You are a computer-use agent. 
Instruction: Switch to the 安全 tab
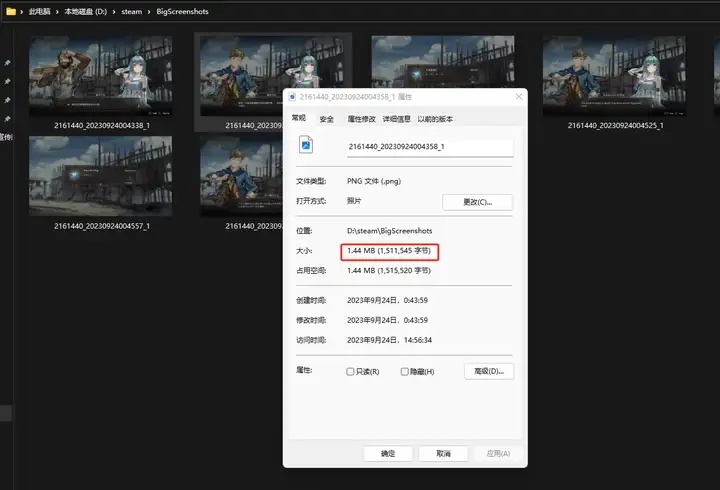point(327,119)
